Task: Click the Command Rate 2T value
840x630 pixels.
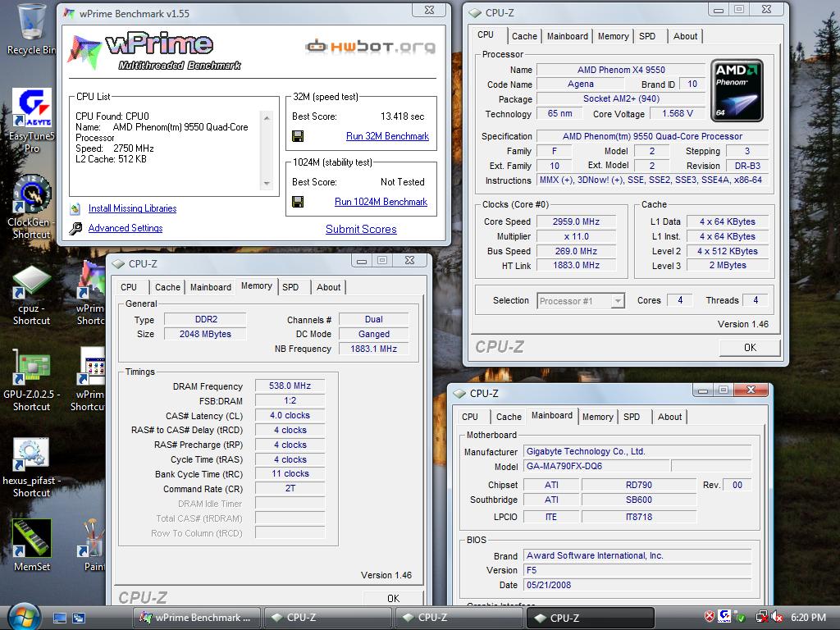Action: tap(290, 488)
